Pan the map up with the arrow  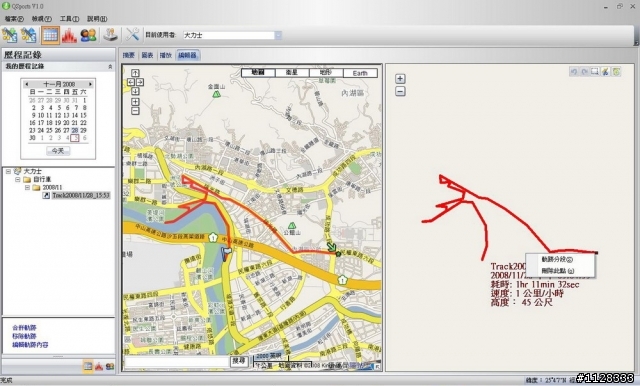[x=135, y=73]
